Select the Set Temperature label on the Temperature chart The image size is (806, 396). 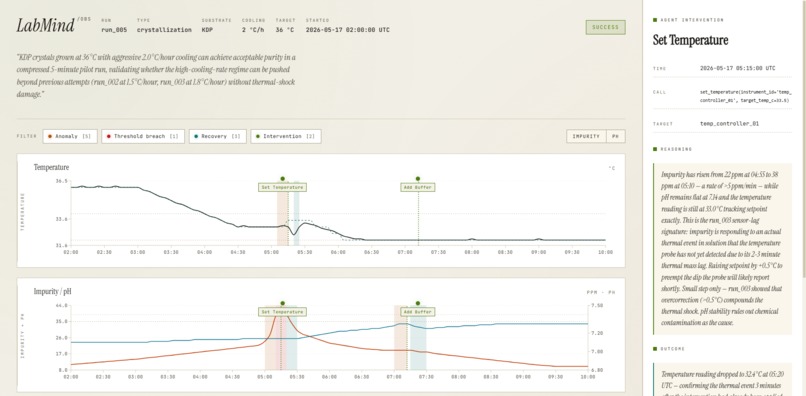point(282,187)
